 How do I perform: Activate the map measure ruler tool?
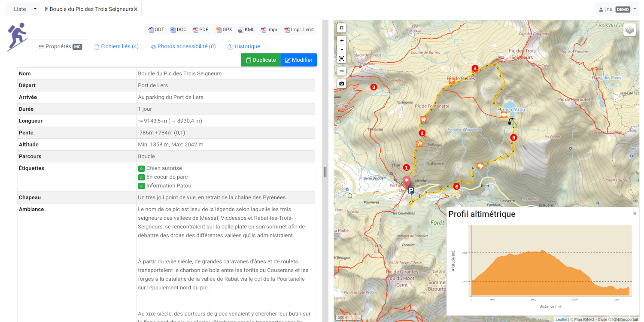coord(342,70)
